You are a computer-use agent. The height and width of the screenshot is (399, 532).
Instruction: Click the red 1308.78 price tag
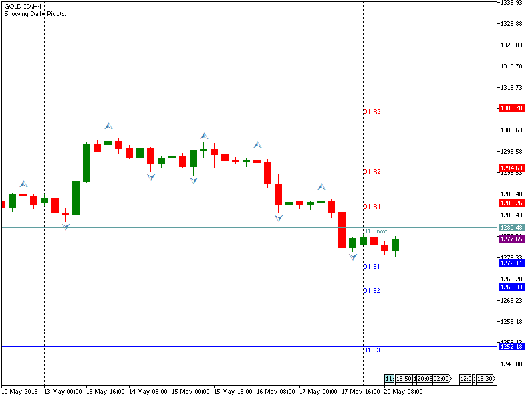click(511, 108)
